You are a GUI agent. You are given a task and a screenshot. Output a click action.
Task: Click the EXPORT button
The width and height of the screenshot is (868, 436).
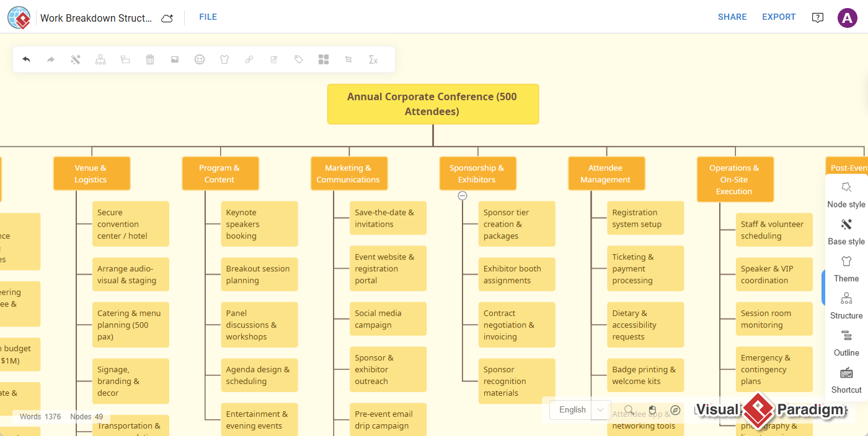click(779, 17)
